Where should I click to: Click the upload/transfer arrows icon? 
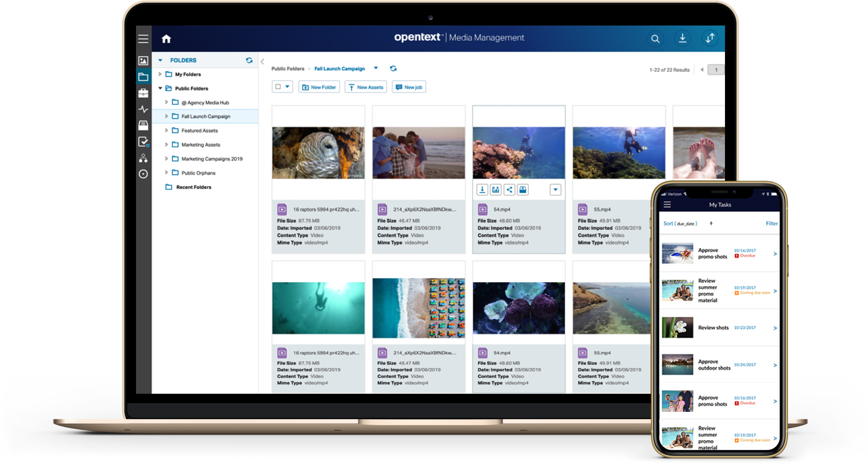pyautogui.click(x=710, y=38)
